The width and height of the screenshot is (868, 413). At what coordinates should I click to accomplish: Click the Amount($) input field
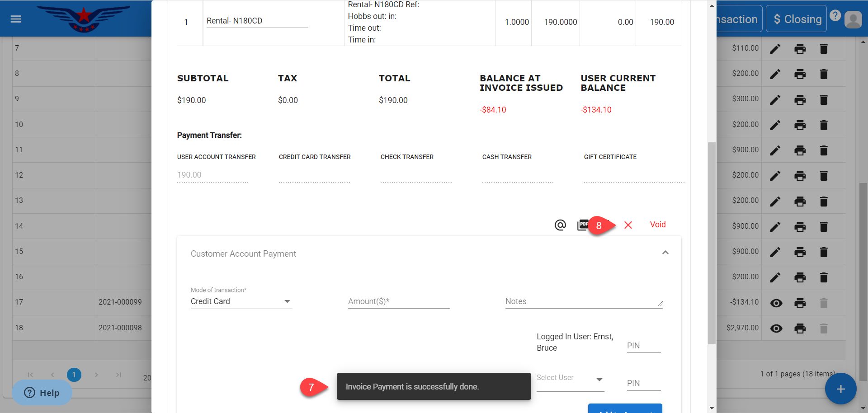(398, 301)
